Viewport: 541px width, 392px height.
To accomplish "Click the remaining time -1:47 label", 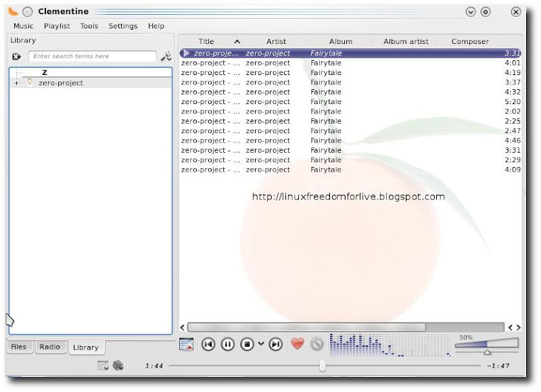I will (x=498, y=366).
